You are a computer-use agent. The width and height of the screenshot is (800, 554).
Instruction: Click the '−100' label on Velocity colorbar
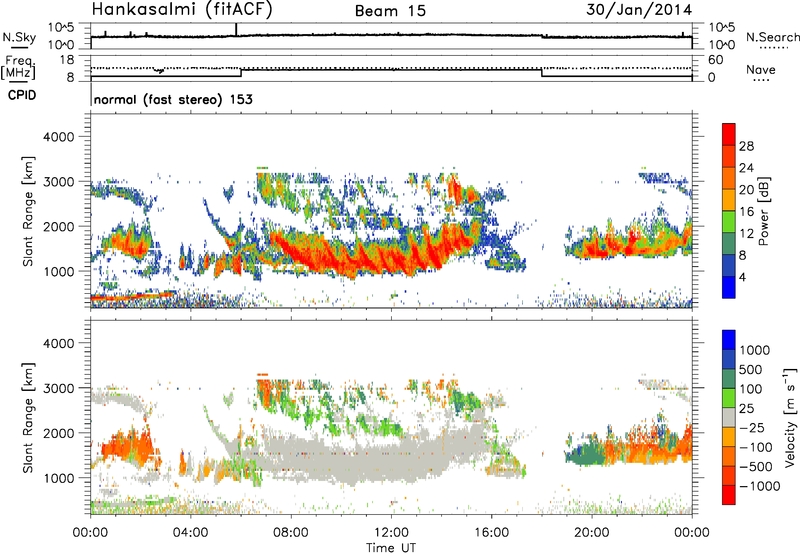coord(755,447)
